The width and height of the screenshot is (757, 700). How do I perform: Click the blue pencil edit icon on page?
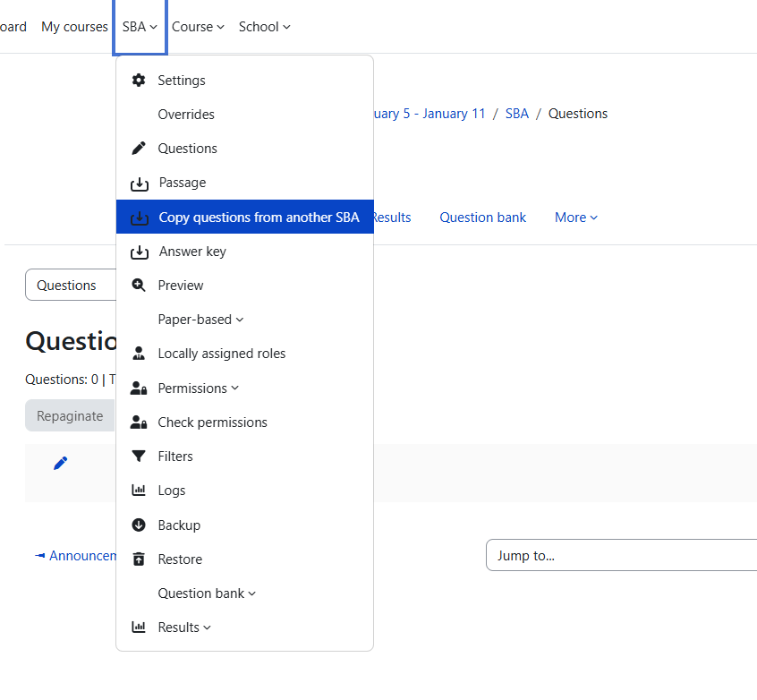tap(60, 463)
